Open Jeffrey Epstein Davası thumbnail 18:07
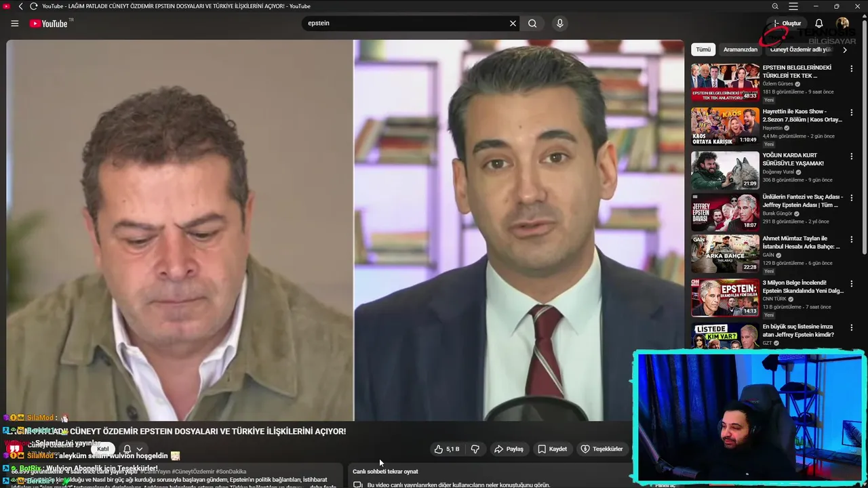Screen dimensions: 868x488 pyautogui.click(x=725, y=211)
